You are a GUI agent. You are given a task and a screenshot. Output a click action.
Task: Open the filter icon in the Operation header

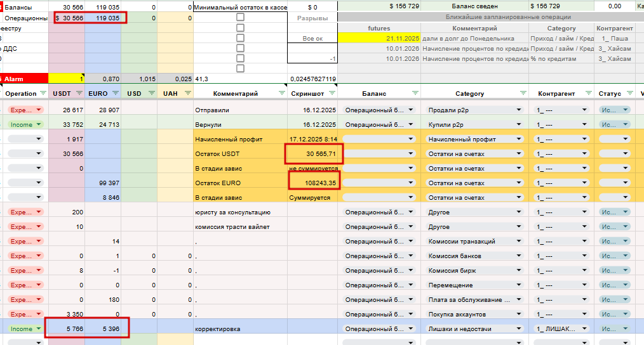coord(43,93)
